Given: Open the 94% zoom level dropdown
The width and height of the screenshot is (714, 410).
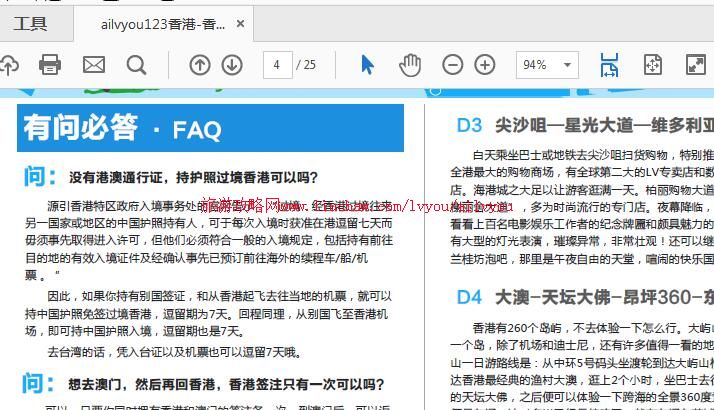Looking at the screenshot, I should pos(546,65).
